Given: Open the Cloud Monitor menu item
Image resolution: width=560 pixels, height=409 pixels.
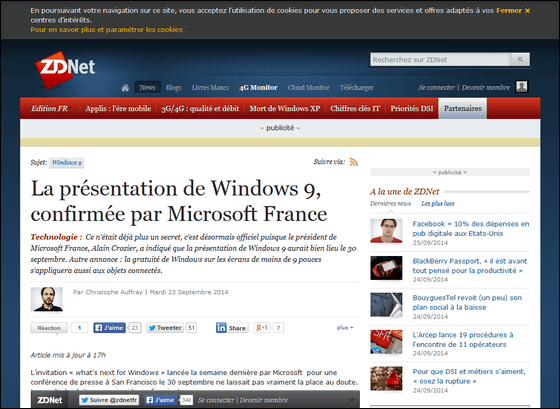Looking at the screenshot, I should (309, 88).
